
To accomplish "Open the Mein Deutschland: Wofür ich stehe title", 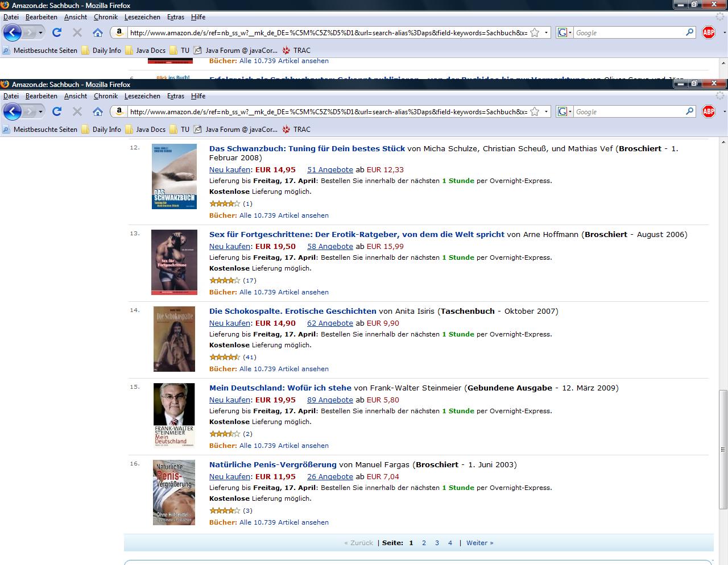I will tap(280, 388).
